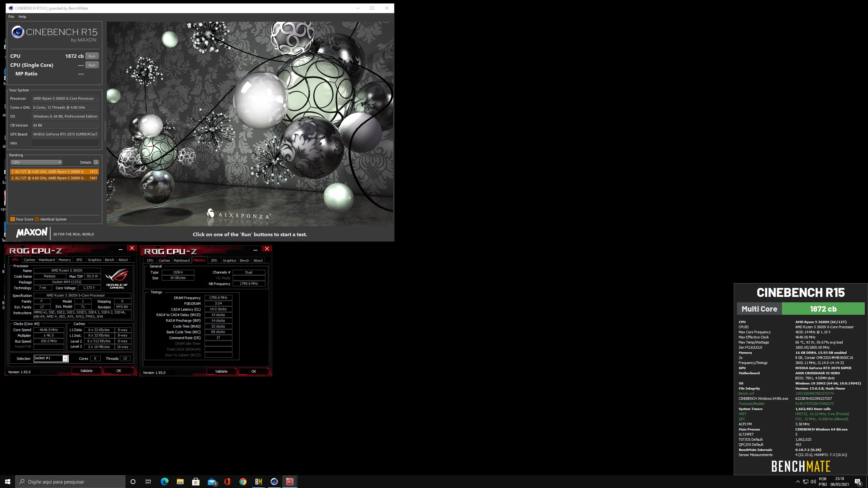Click the DRAM Frequency value 1799.6 MHz
Viewport: 868px width, 488px height.
(218, 298)
